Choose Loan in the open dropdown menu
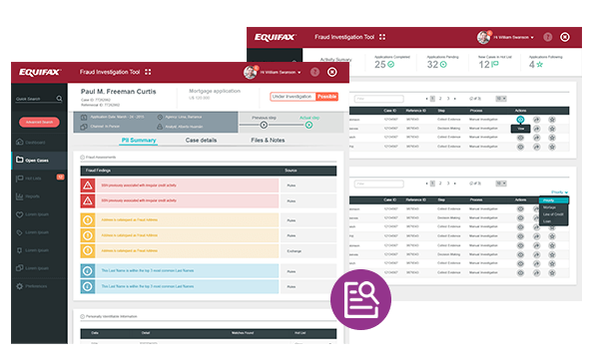This screenshot has height=364, width=594. pyautogui.click(x=554, y=221)
